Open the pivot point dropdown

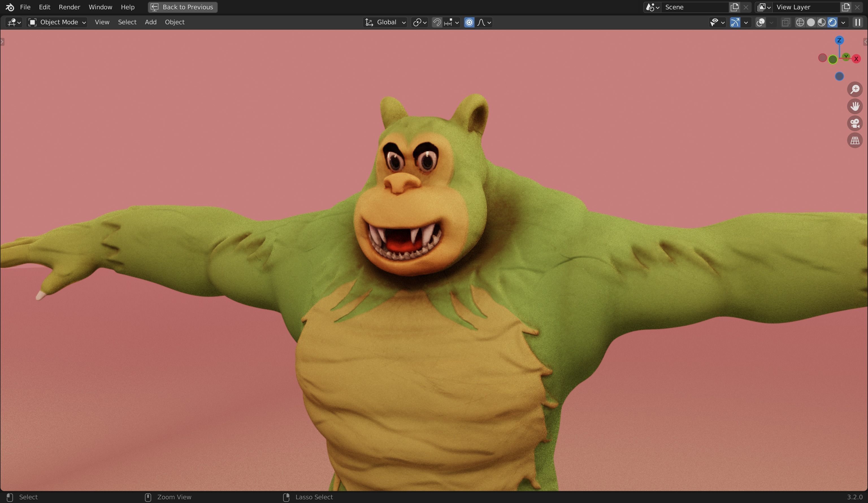tap(420, 22)
